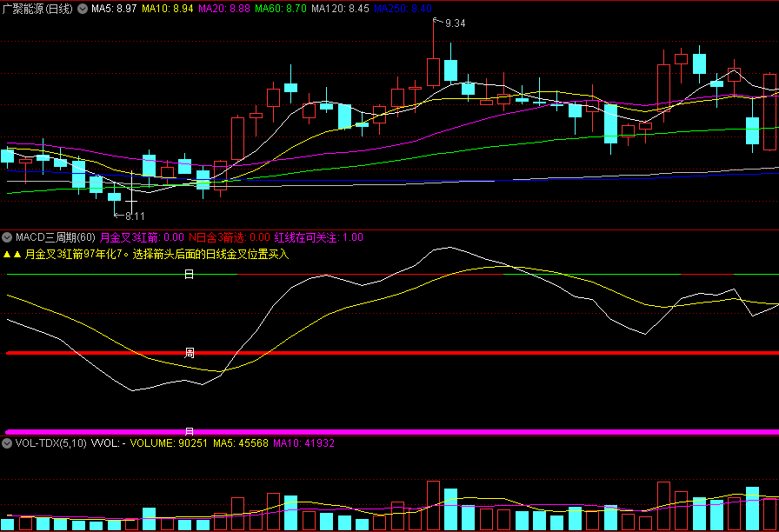Select the MA60: 8.70 moving average label
779x532 pixels.
281,9
